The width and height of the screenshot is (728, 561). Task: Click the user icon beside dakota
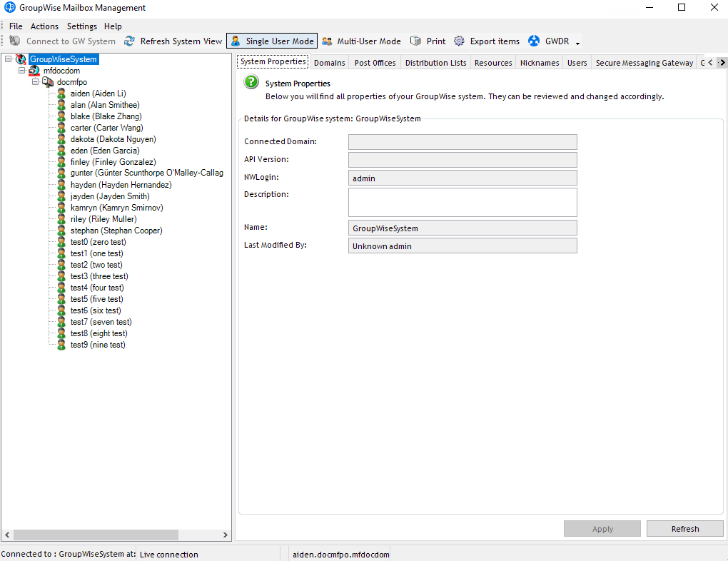click(61, 139)
